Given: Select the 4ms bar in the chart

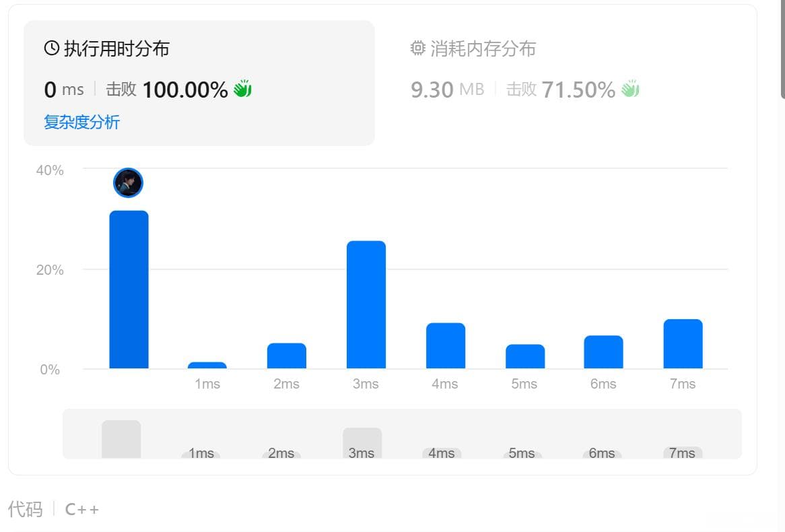Looking at the screenshot, I should [446, 345].
